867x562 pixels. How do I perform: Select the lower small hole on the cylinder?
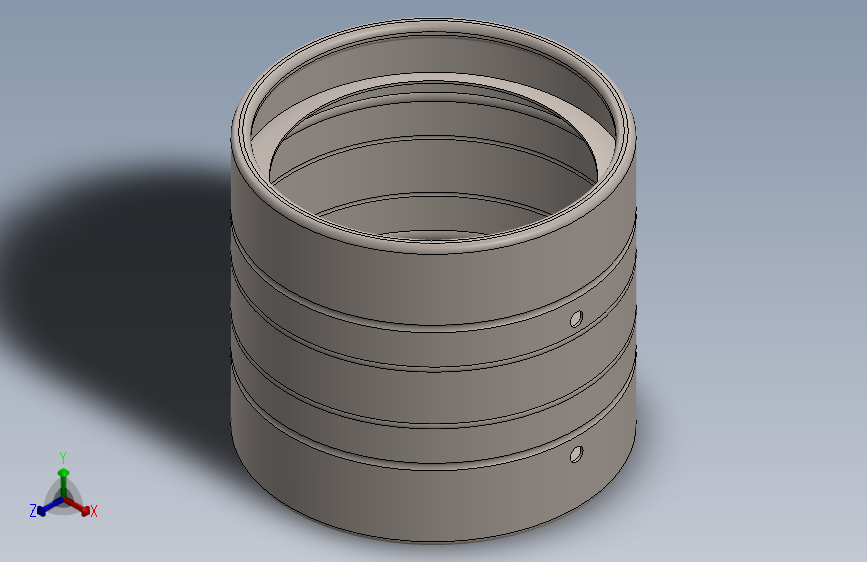pos(576,454)
